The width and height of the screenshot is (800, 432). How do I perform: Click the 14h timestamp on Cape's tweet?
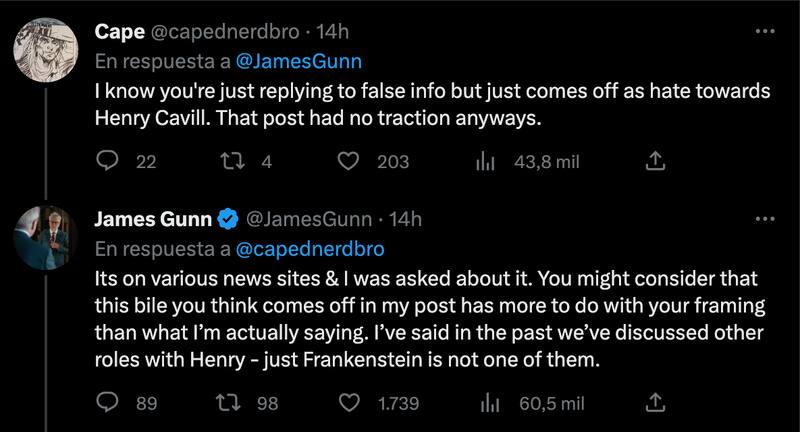click(x=331, y=32)
